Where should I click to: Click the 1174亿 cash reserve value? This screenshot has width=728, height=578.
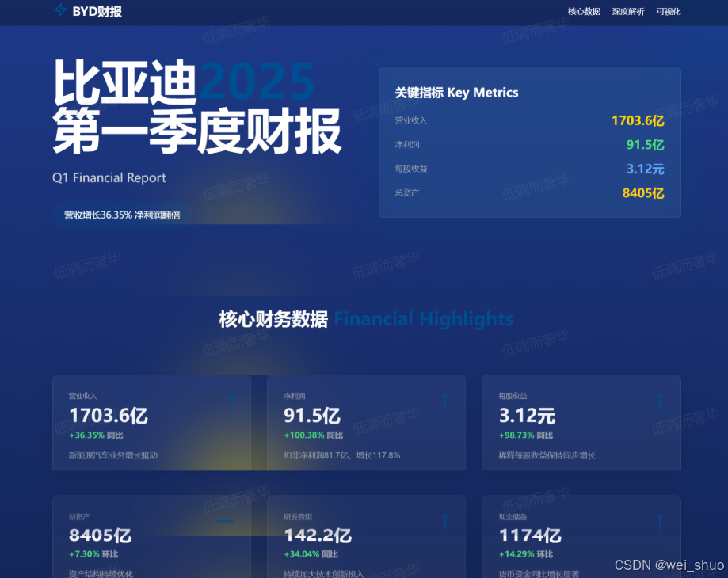pos(530,536)
